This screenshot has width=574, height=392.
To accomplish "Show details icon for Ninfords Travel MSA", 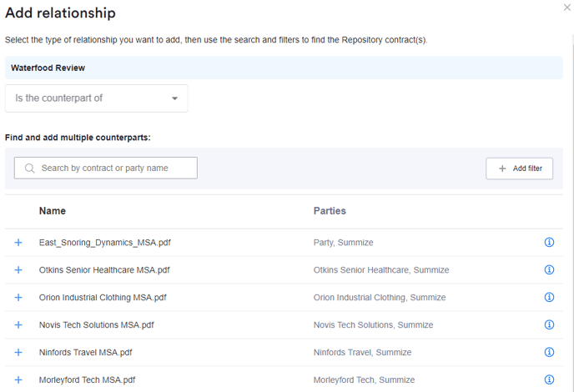I will pos(549,353).
